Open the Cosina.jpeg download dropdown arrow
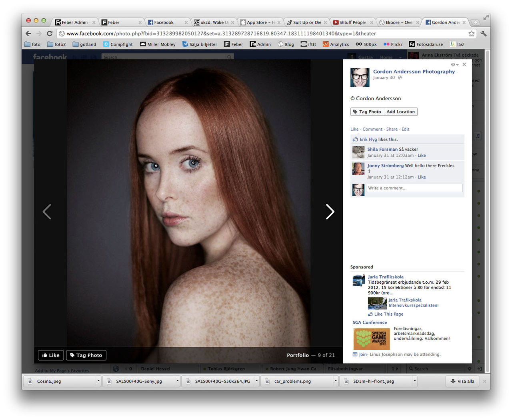This screenshot has width=512, height=420. pyautogui.click(x=98, y=381)
